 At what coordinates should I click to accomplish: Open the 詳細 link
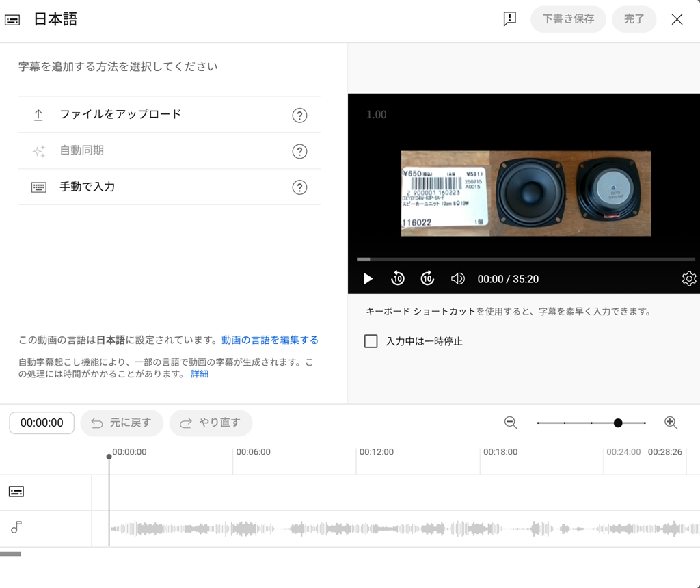pyautogui.click(x=200, y=374)
